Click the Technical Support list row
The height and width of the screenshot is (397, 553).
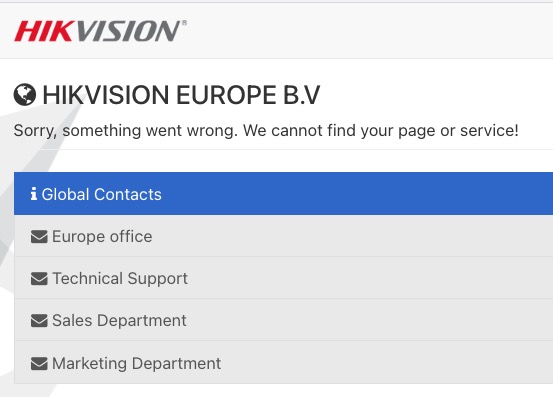point(284,278)
